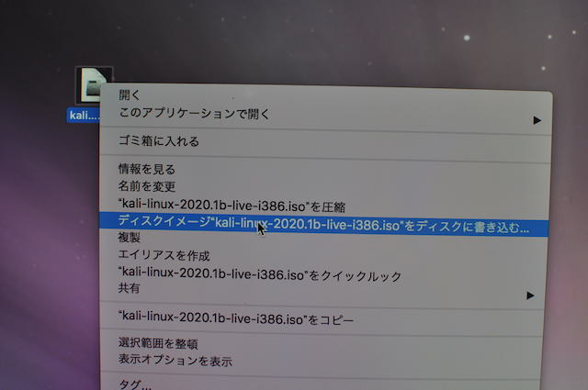588x390 pixels.
Task: Click the タグ... menu entry
Action: pos(321,384)
